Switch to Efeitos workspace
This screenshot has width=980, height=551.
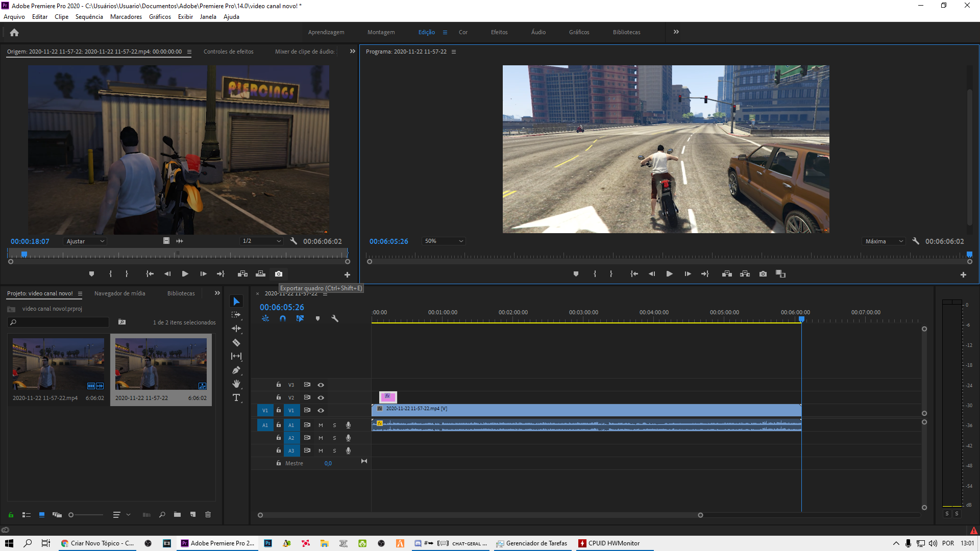(499, 32)
